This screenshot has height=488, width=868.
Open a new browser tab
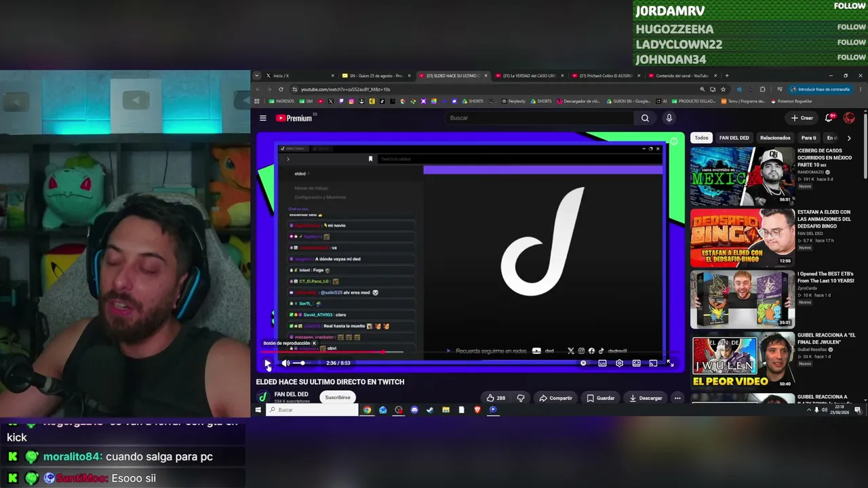[x=727, y=76]
